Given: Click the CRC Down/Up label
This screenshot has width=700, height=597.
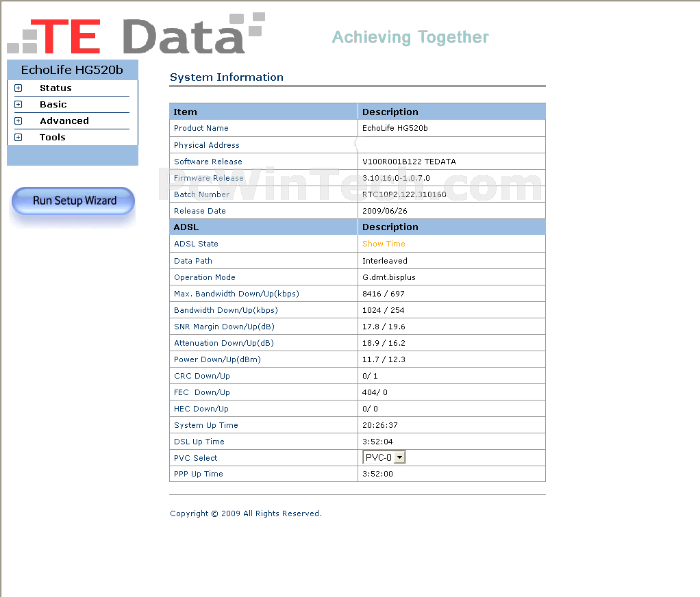Looking at the screenshot, I should tap(202, 376).
